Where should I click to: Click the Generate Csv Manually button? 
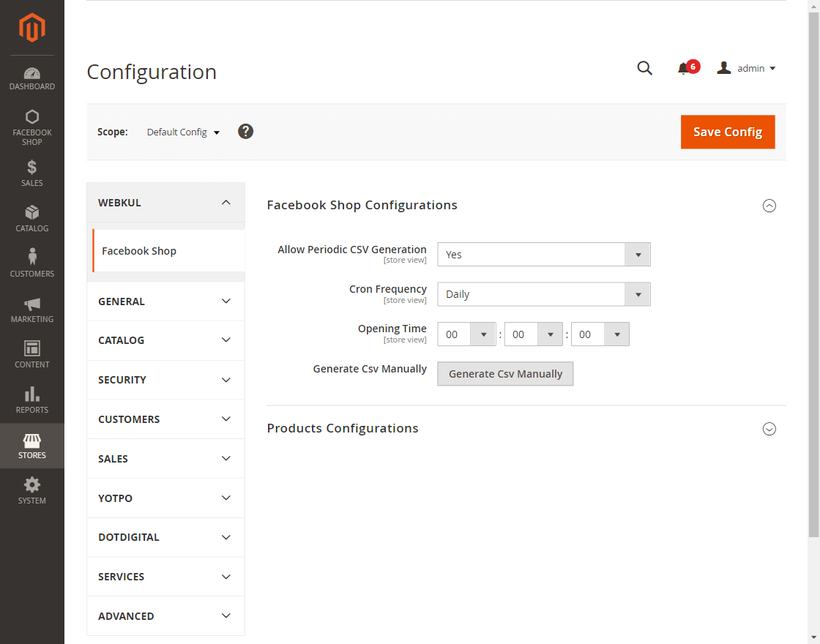[505, 374]
